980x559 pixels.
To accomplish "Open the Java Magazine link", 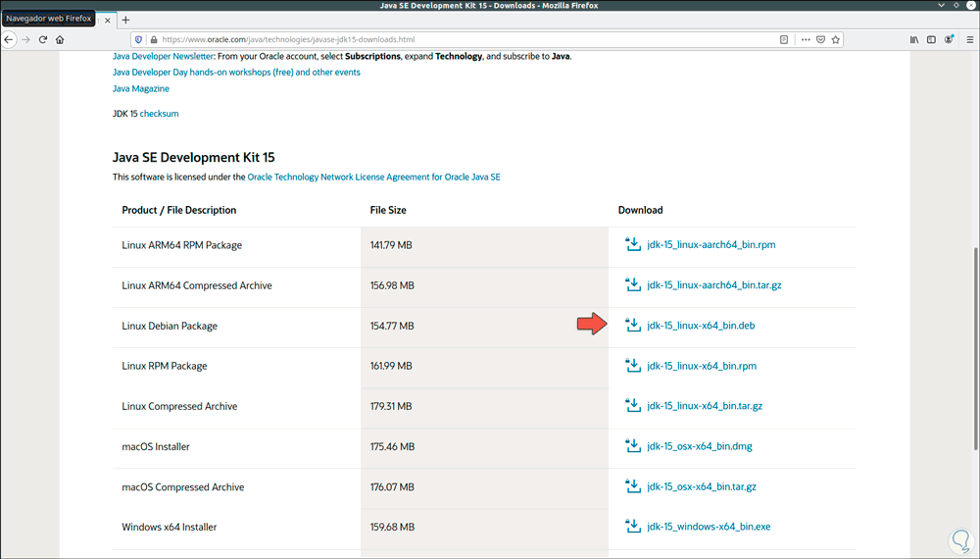I will pos(140,89).
